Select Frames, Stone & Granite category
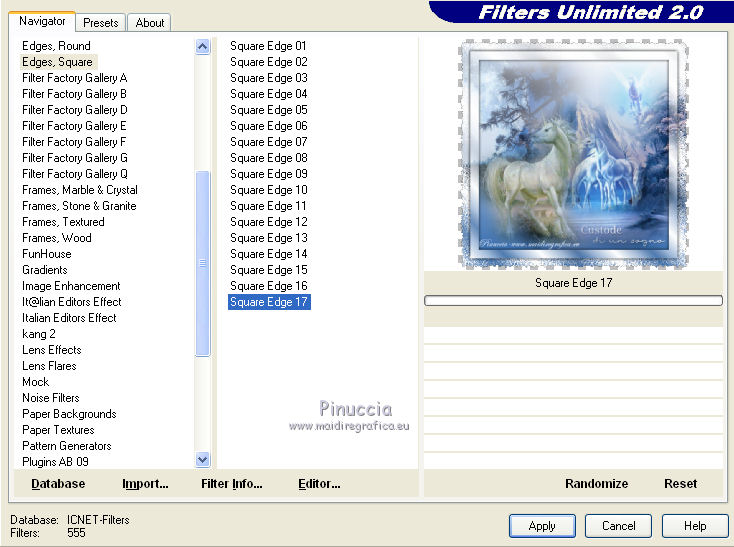734x547 pixels. coord(79,205)
